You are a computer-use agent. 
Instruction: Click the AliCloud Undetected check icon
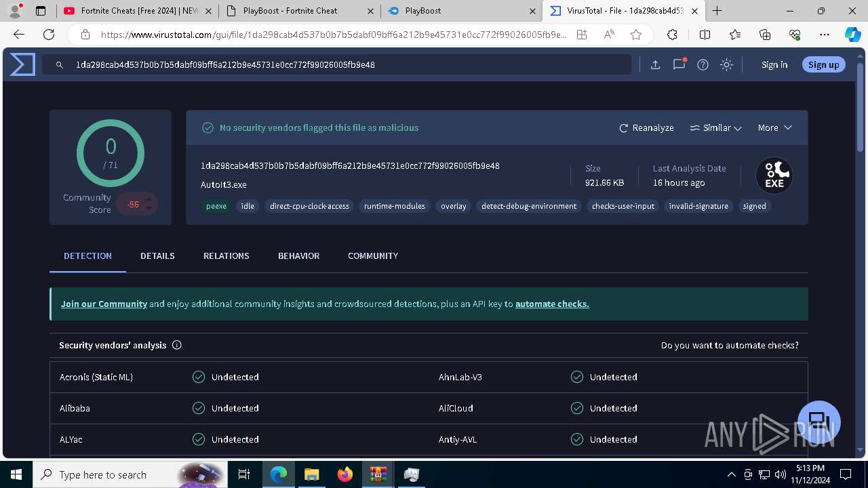[x=577, y=408]
